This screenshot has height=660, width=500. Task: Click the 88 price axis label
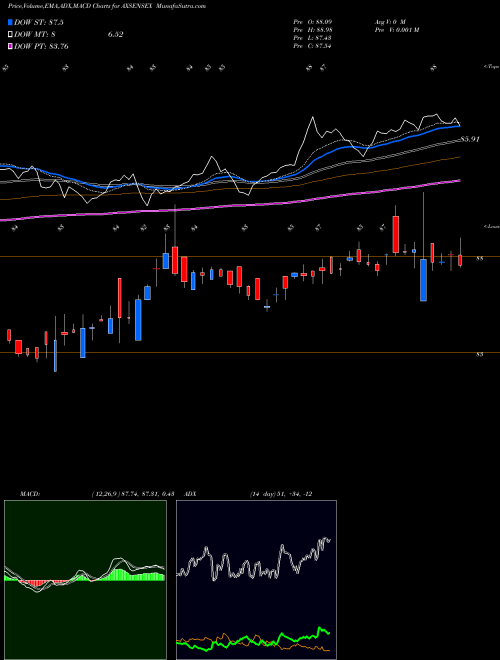(x=479, y=259)
